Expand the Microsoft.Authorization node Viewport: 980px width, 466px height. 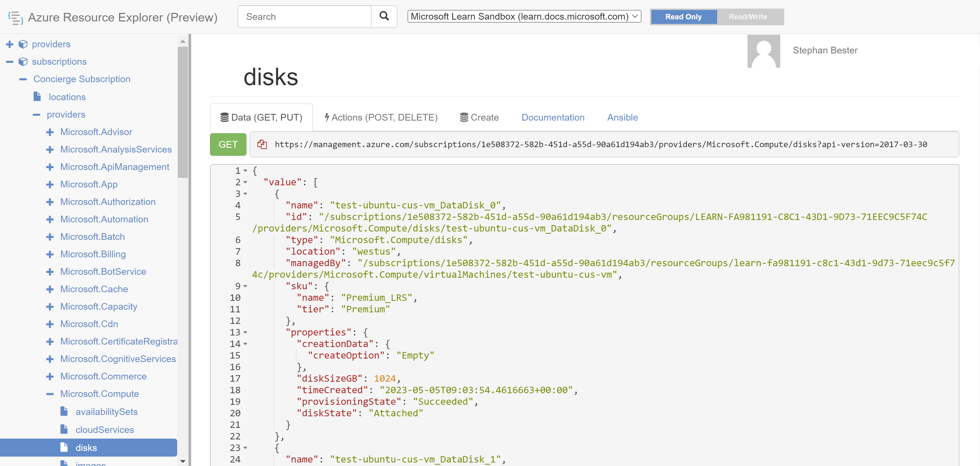tap(50, 202)
